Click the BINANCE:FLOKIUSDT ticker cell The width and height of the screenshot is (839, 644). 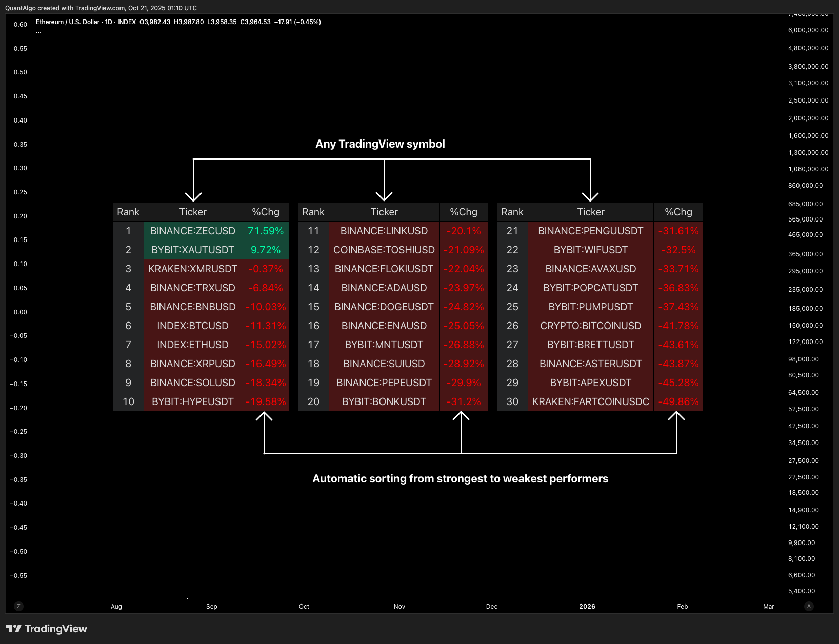pos(384,269)
